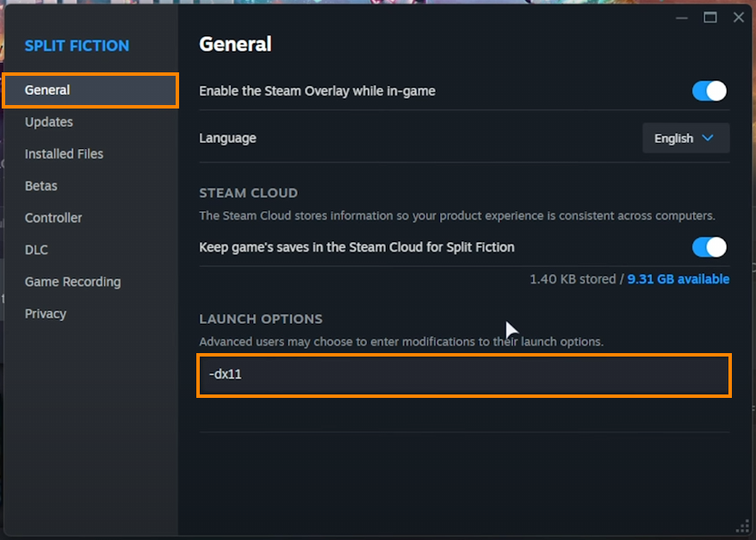The width and height of the screenshot is (756, 540).
Task: Click the launch options field containing -dx11
Action: click(464, 376)
